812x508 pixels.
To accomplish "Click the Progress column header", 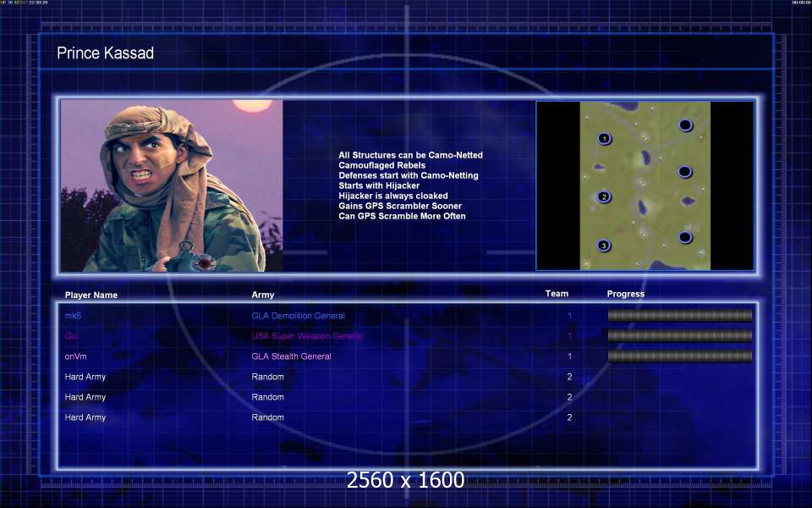I will pyautogui.click(x=626, y=294).
